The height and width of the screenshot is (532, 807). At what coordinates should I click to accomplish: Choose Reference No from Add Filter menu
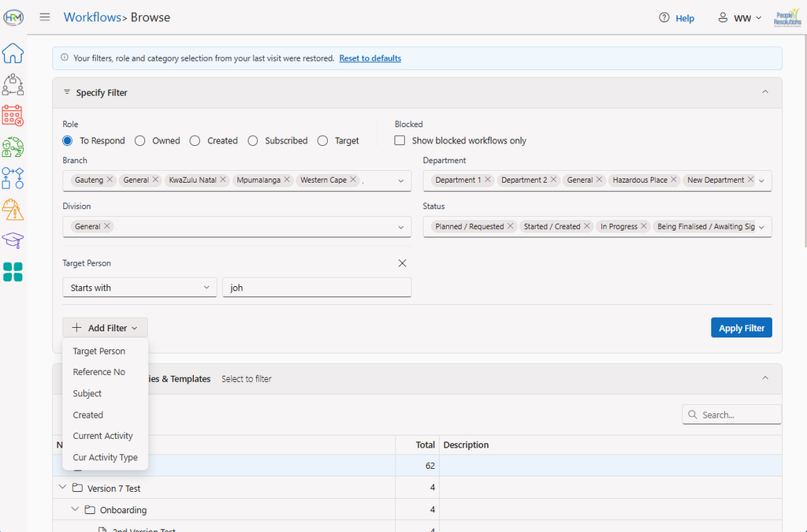tap(99, 372)
